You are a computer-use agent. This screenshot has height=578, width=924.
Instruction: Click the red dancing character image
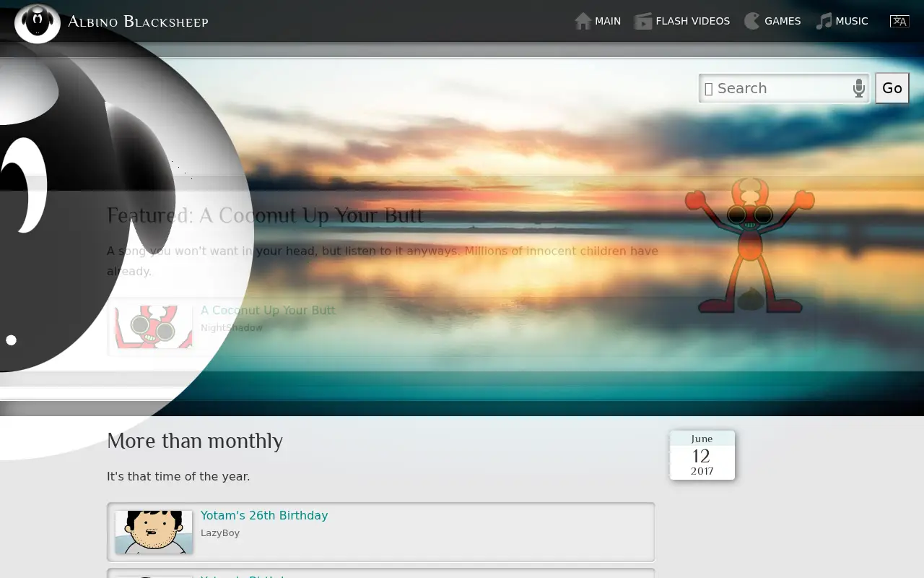(x=750, y=246)
